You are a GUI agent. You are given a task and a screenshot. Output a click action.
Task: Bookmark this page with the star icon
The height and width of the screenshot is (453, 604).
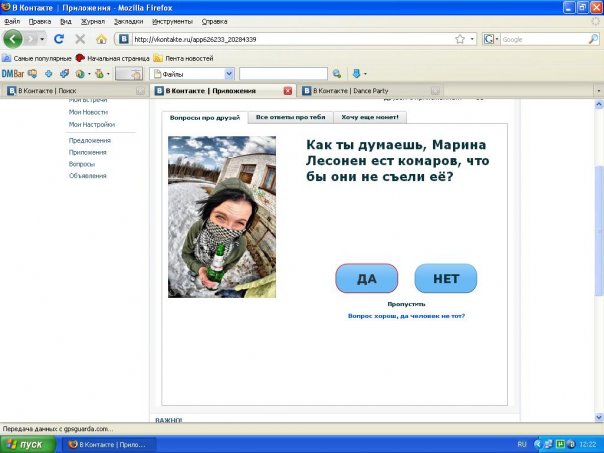pos(459,39)
